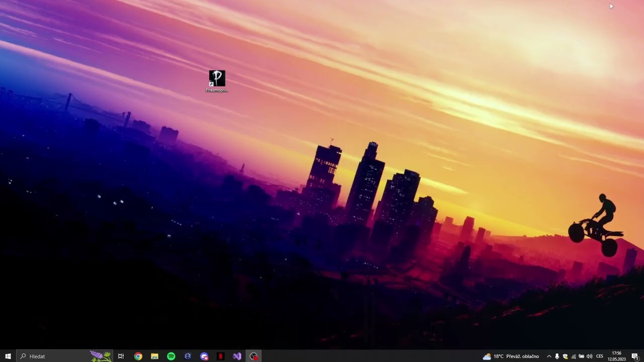This screenshot has width=644, height=362.
Task: Open Spotify from the taskbar
Action: point(171,356)
